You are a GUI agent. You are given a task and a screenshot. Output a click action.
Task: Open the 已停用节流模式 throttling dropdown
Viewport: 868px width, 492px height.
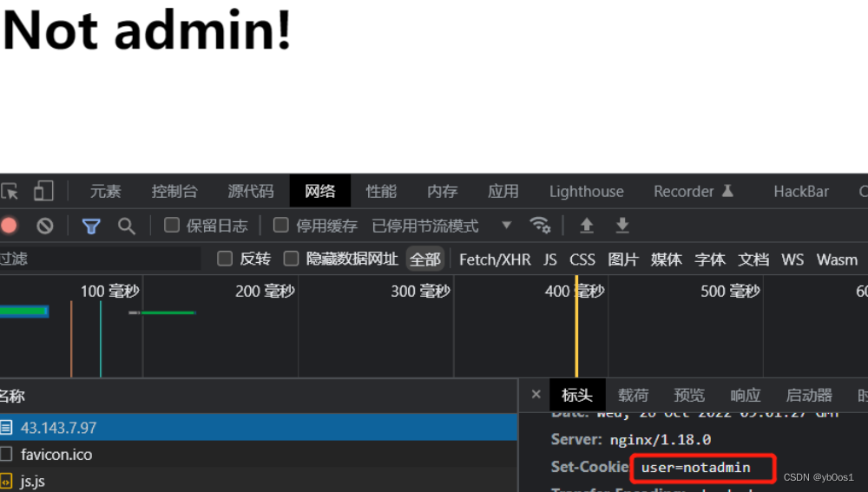pos(442,226)
